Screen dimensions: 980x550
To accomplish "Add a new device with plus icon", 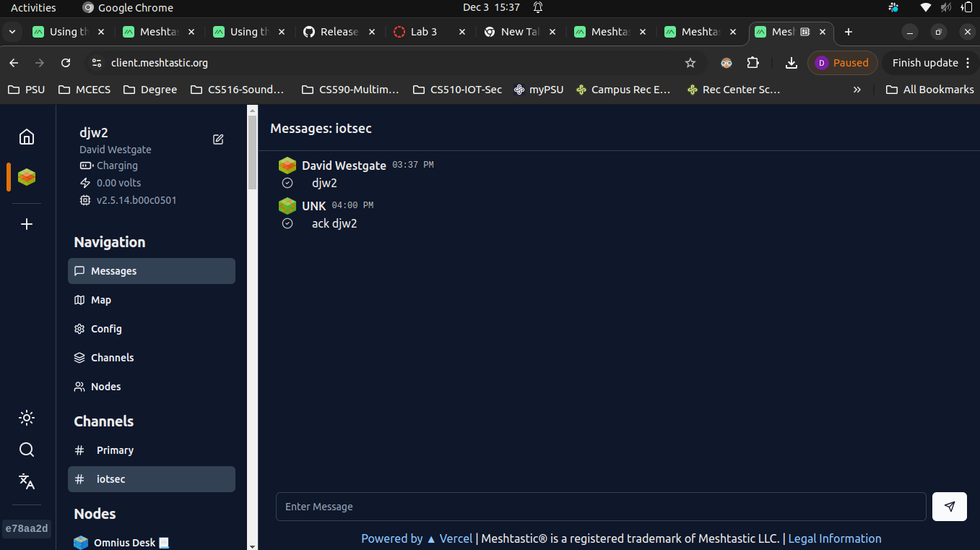I will click(27, 224).
